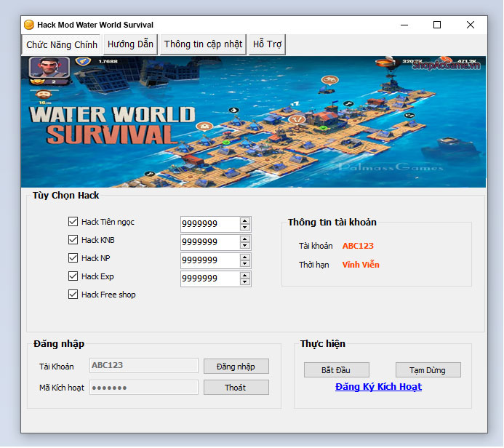This screenshot has width=504, height=448.
Task: Toggle the Hack KNB checkbox
Action: pos(73,240)
